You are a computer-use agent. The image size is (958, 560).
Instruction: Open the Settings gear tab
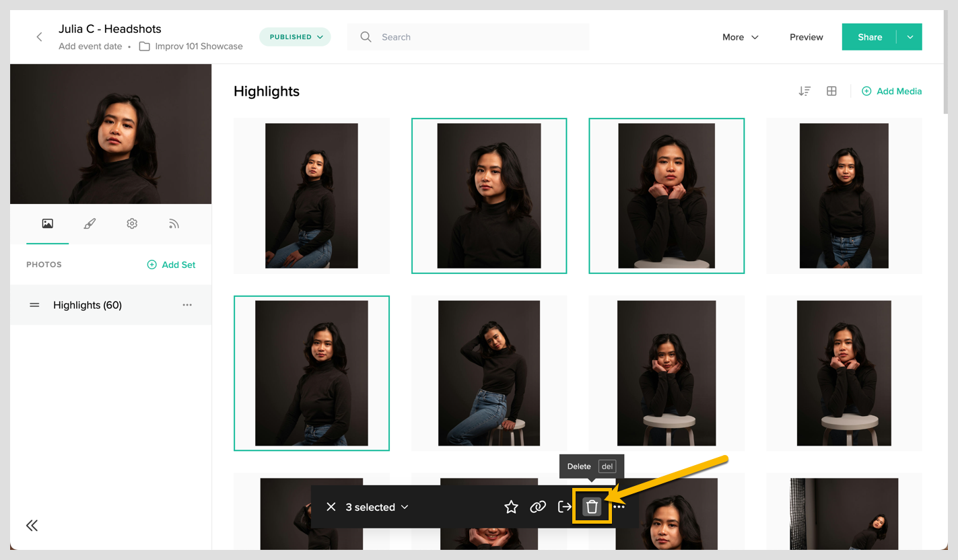tap(132, 223)
